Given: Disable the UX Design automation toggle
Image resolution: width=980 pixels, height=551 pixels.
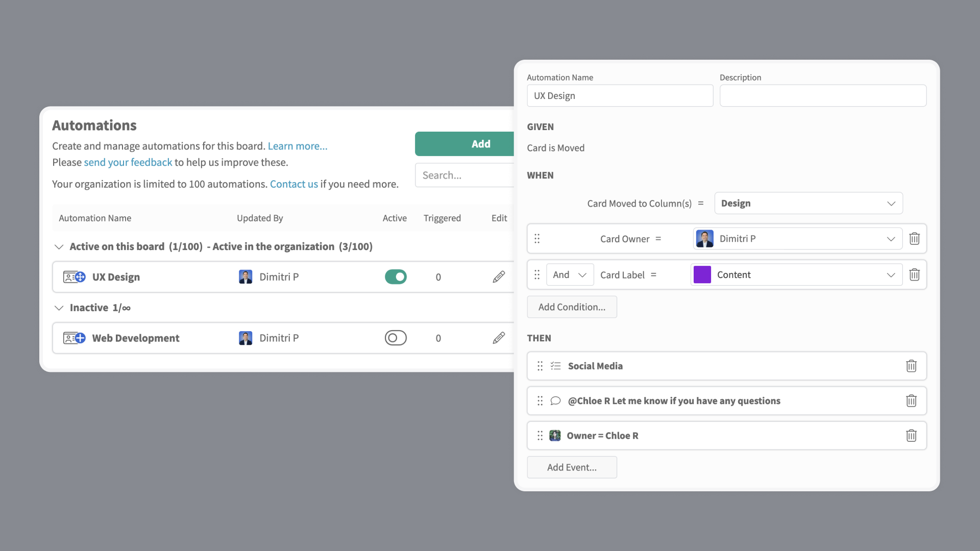Looking at the screenshot, I should click(396, 277).
